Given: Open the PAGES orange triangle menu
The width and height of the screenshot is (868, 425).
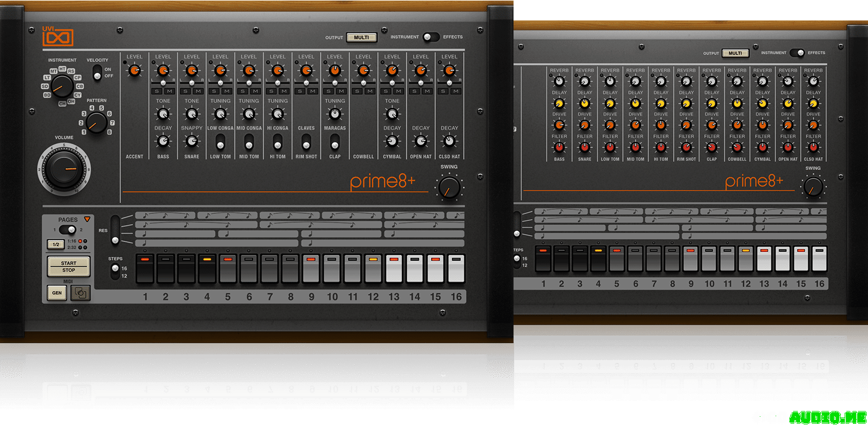Looking at the screenshot, I should pyautogui.click(x=87, y=219).
